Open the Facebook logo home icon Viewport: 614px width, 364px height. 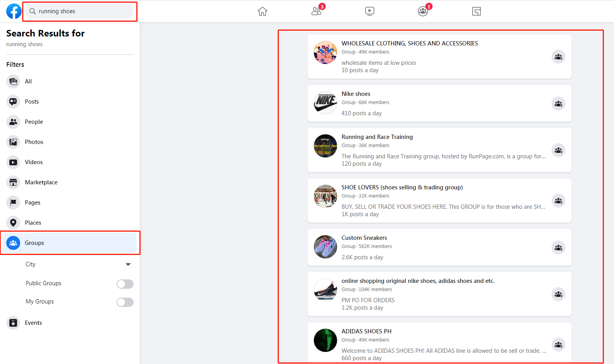(x=14, y=11)
